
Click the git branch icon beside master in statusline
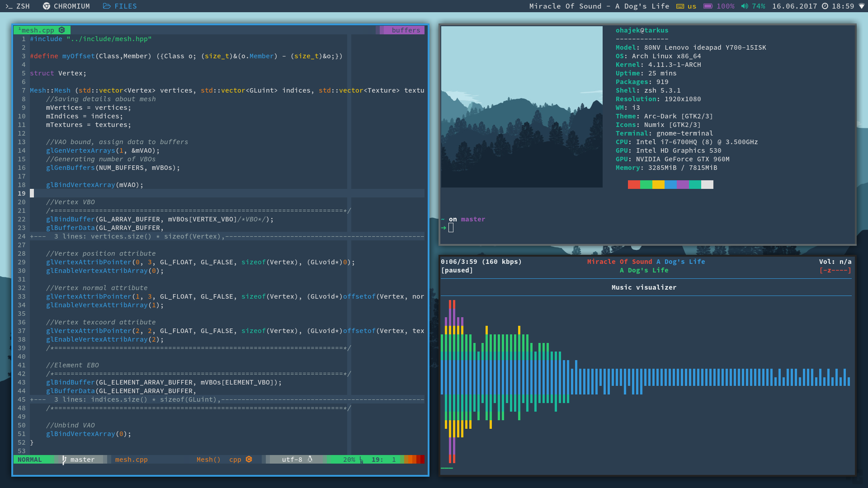64,460
